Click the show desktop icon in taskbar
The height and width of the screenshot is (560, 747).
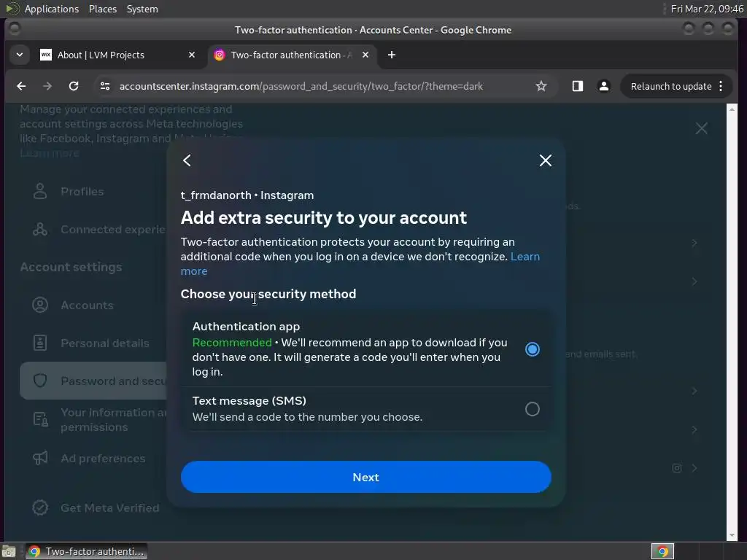9,552
